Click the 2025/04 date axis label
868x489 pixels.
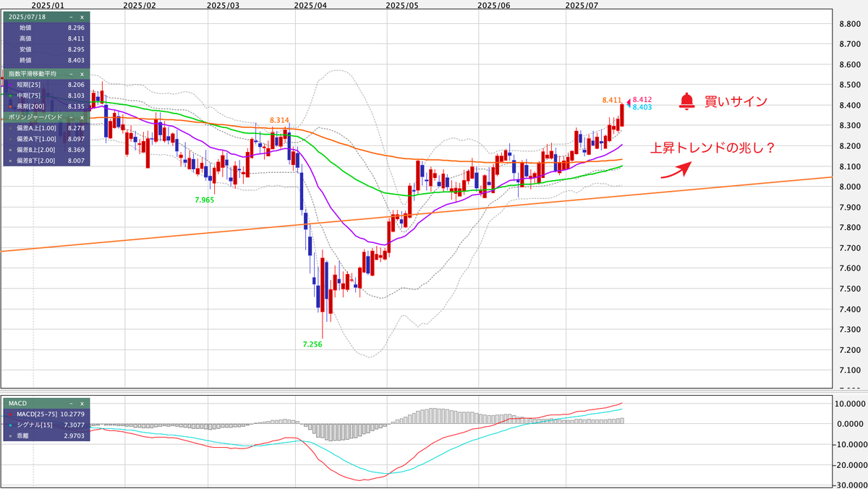[x=311, y=5]
